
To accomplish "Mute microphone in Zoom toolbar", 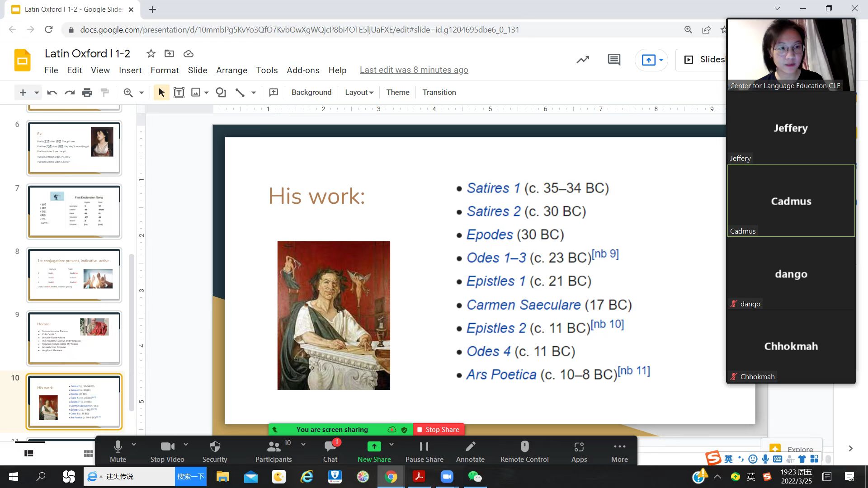I will click(118, 451).
